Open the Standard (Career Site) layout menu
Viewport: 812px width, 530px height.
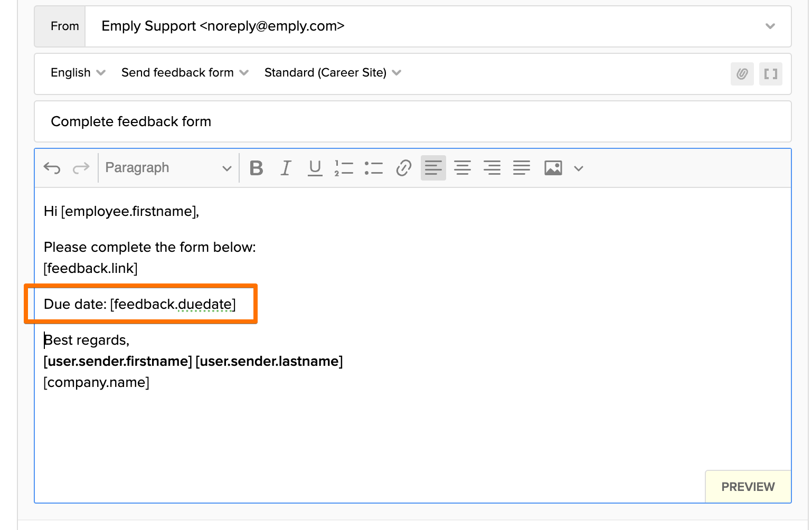(x=332, y=73)
